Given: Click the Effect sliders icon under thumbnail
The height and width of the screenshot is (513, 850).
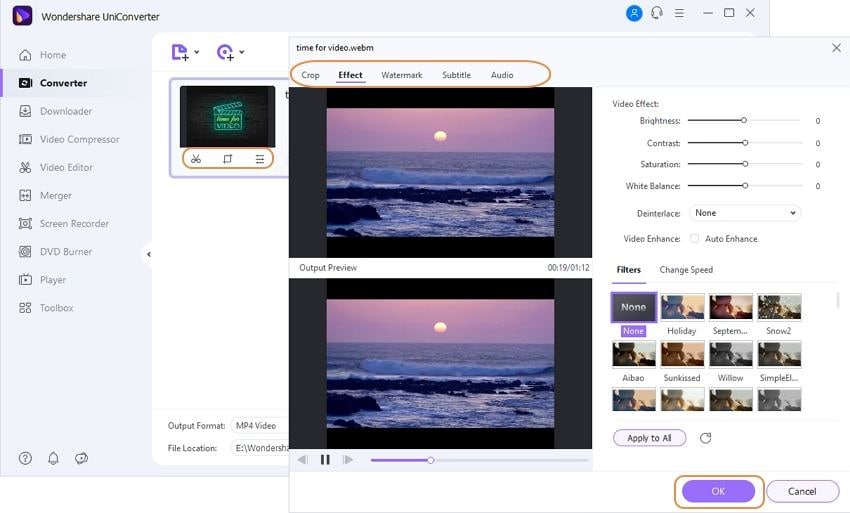Looking at the screenshot, I should point(260,159).
